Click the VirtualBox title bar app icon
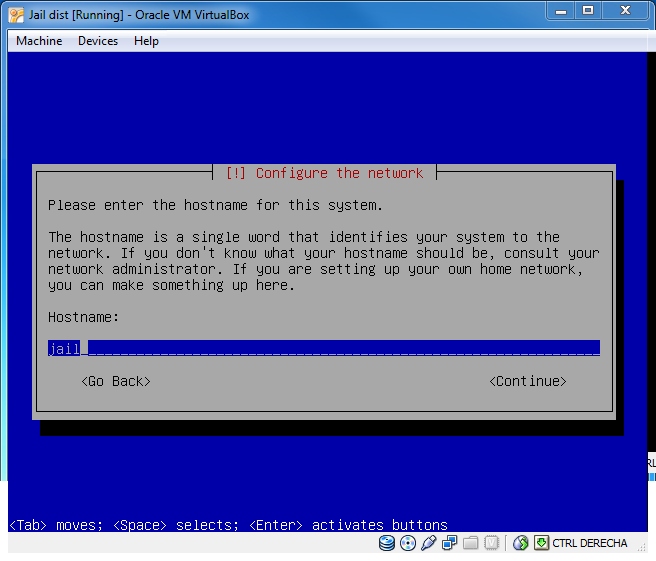This screenshot has width=656, height=561. tap(16, 15)
